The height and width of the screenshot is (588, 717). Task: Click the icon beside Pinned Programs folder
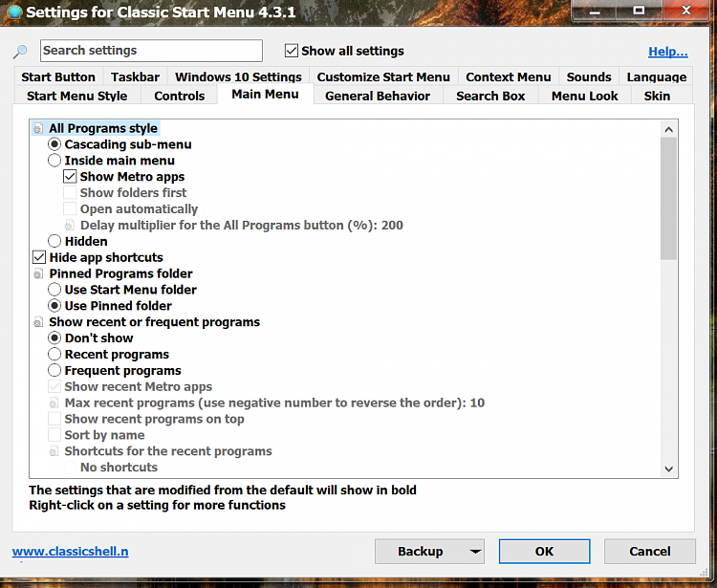coord(38,273)
